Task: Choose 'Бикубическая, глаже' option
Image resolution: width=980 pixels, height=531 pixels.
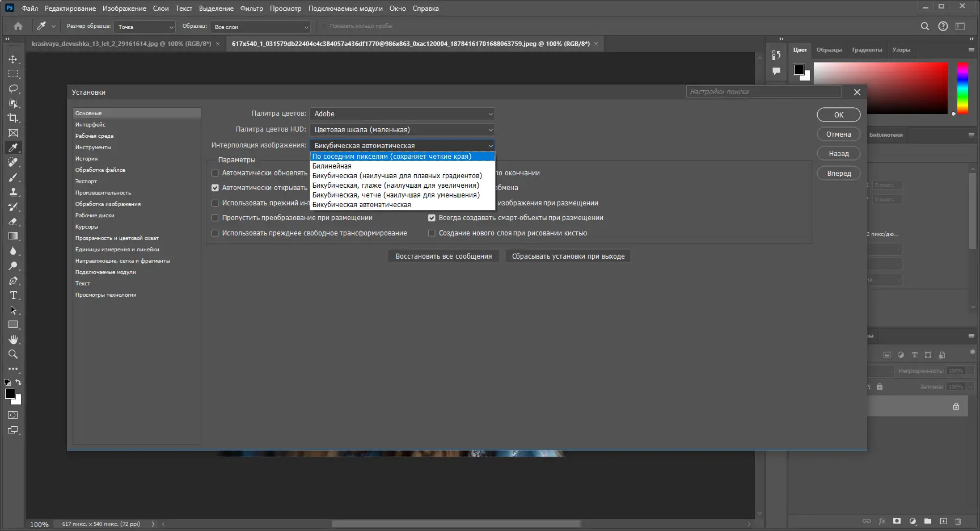Action: point(403,186)
